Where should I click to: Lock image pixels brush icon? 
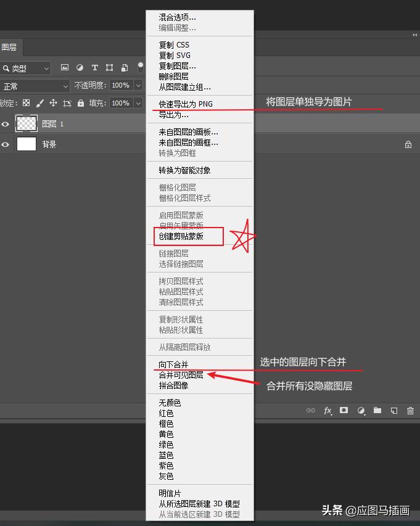tap(40, 103)
